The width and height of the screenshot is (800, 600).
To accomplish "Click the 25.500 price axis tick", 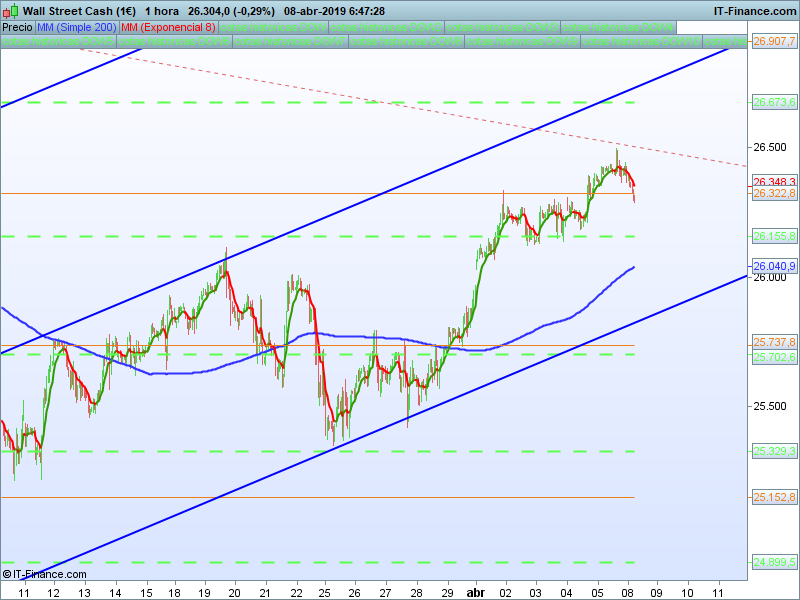I will (x=770, y=407).
